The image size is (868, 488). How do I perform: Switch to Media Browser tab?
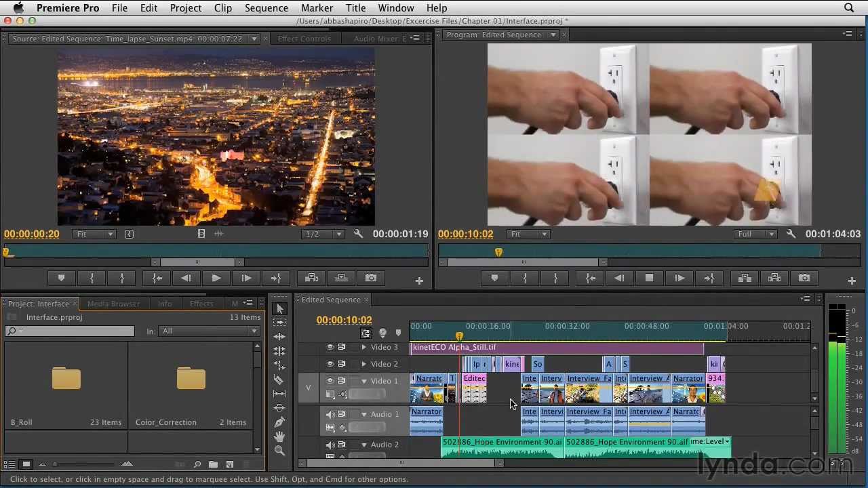click(x=113, y=304)
